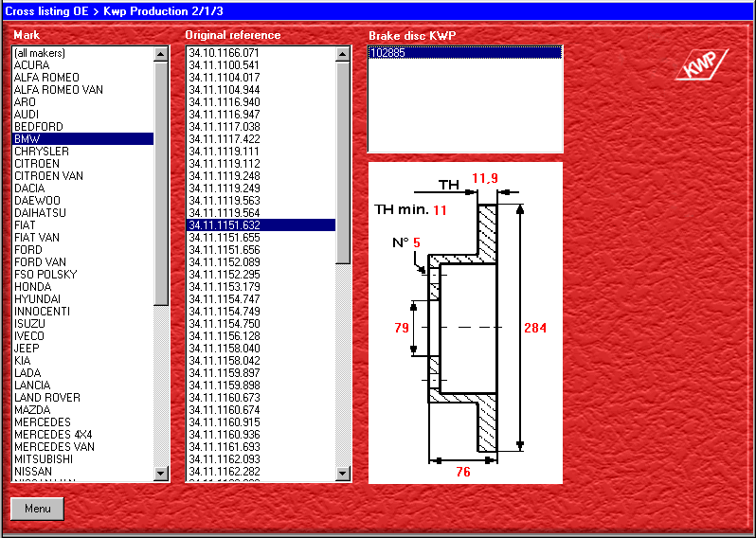Select CITROEN maker
This screenshot has height=538, width=756.
tap(82, 164)
